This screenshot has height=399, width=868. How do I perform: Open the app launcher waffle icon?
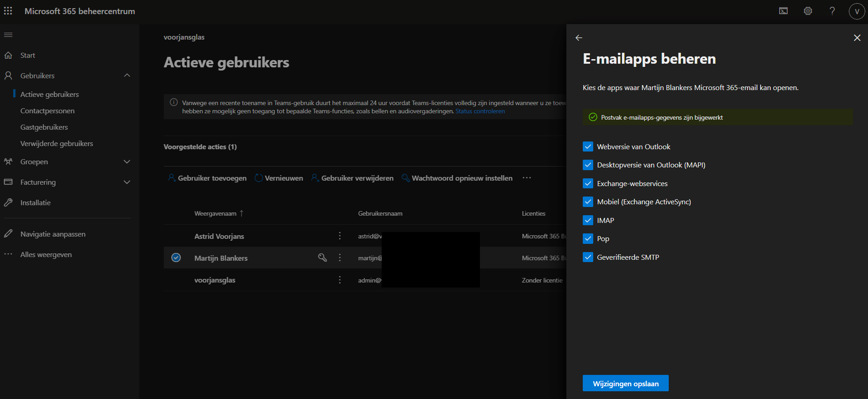[8, 11]
